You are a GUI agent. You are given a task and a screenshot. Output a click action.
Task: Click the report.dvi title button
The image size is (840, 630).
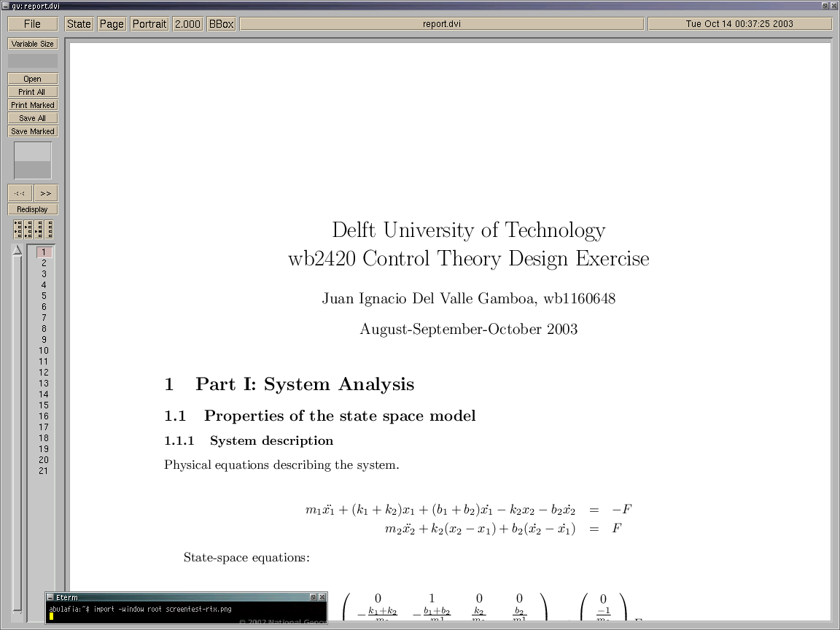(442, 24)
